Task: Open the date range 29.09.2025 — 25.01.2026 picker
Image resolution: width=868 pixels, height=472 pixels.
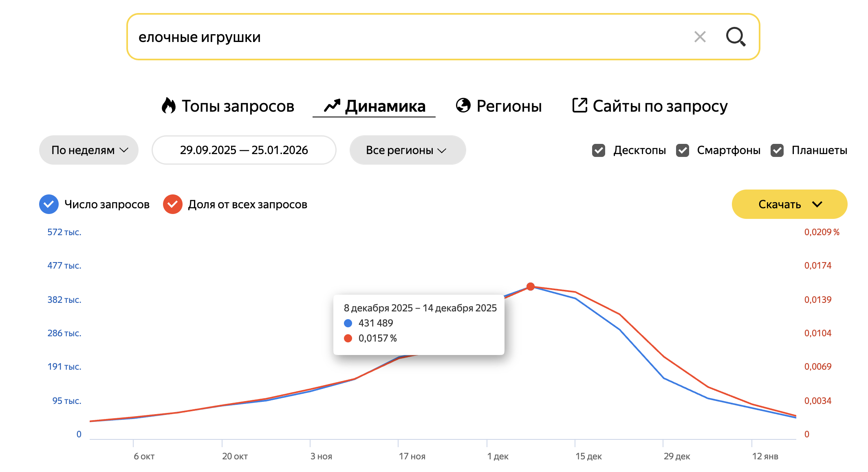Action: [x=244, y=150]
